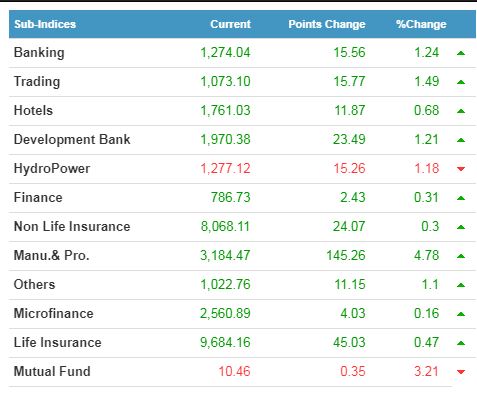Click HydroPower current value 1,277.12
This screenshot has height=393, width=477.
pos(225,168)
